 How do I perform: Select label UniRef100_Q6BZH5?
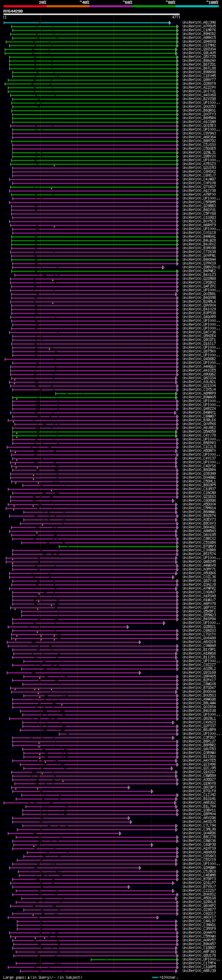tap(199, 561)
